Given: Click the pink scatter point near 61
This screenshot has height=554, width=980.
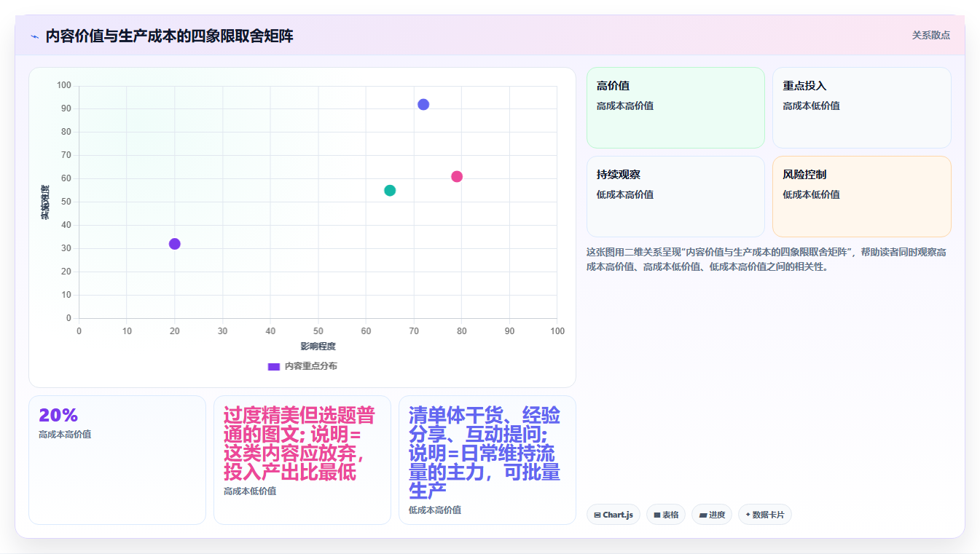Looking at the screenshot, I should point(457,176).
